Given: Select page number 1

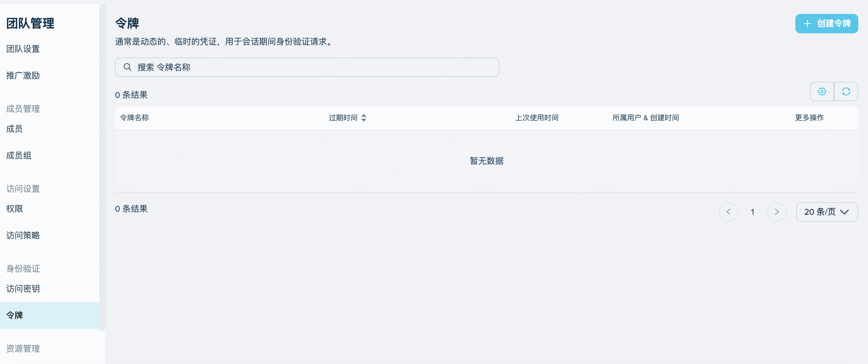Looking at the screenshot, I should (x=752, y=212).
